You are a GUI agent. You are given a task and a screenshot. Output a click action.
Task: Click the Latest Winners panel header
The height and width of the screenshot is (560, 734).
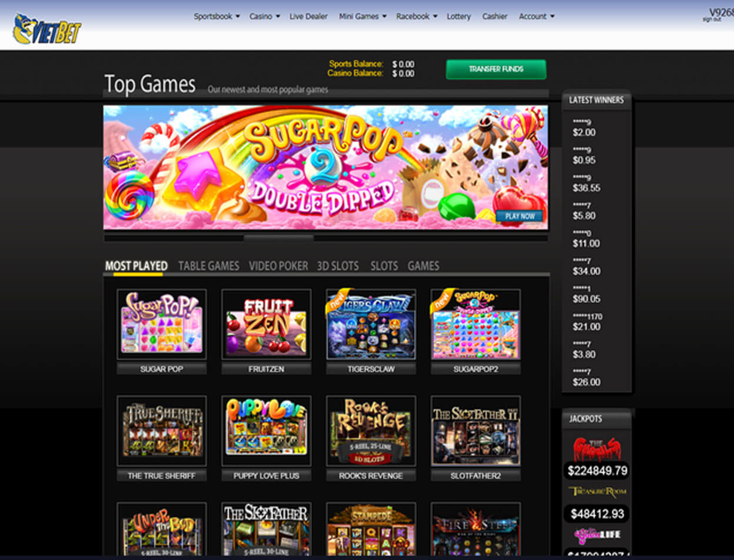point(596,100)
